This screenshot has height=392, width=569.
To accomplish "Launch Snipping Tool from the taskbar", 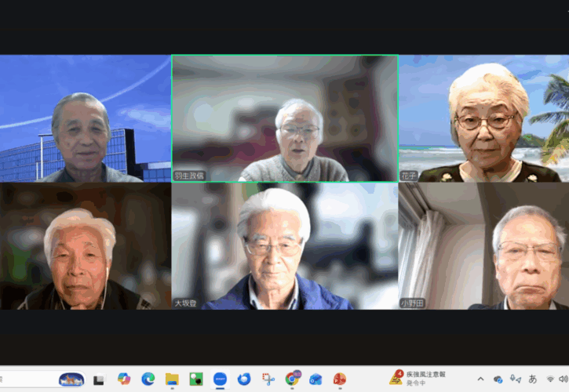I will (268, 379).
